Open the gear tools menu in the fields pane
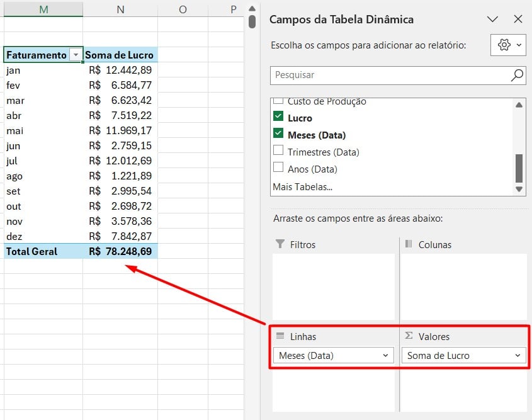This screenshot has width=532, height=420. tap(508, 45)
